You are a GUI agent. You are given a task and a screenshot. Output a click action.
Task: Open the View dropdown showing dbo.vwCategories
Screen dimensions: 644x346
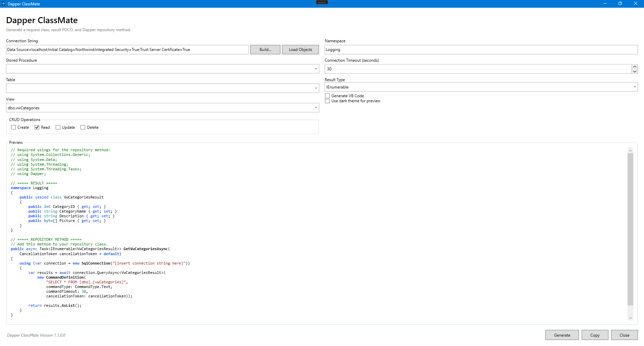(x=162, y=108)
